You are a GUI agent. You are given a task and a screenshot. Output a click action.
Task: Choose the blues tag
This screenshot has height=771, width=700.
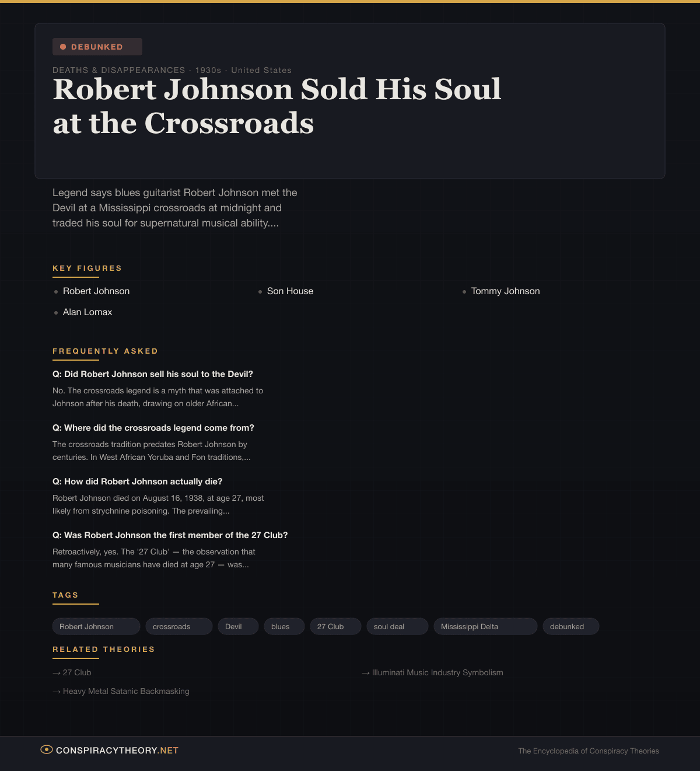(284, 626)
